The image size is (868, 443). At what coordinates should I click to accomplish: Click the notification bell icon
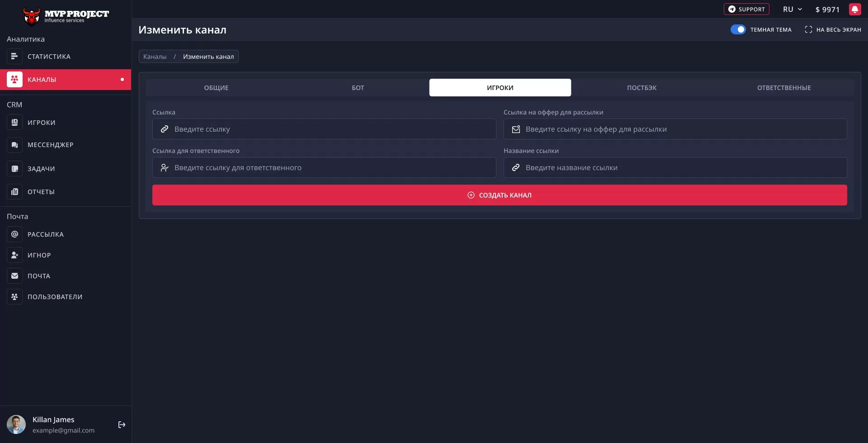854,10
